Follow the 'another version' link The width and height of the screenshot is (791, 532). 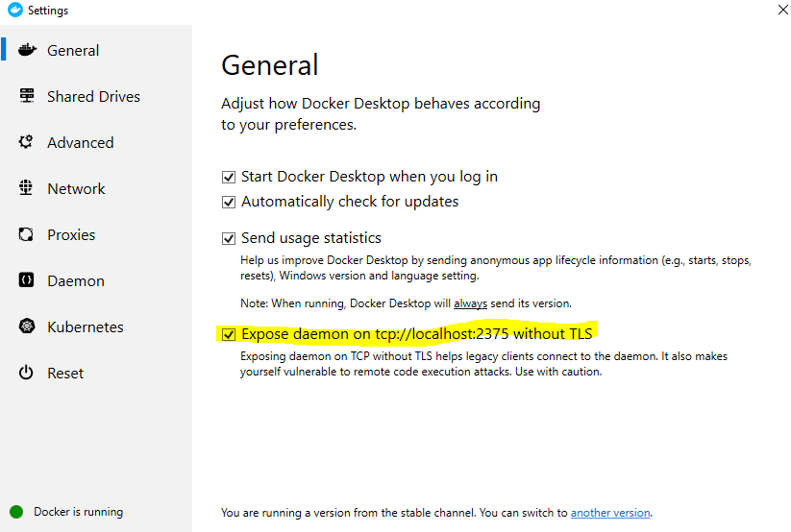click(x=610, y=513)
